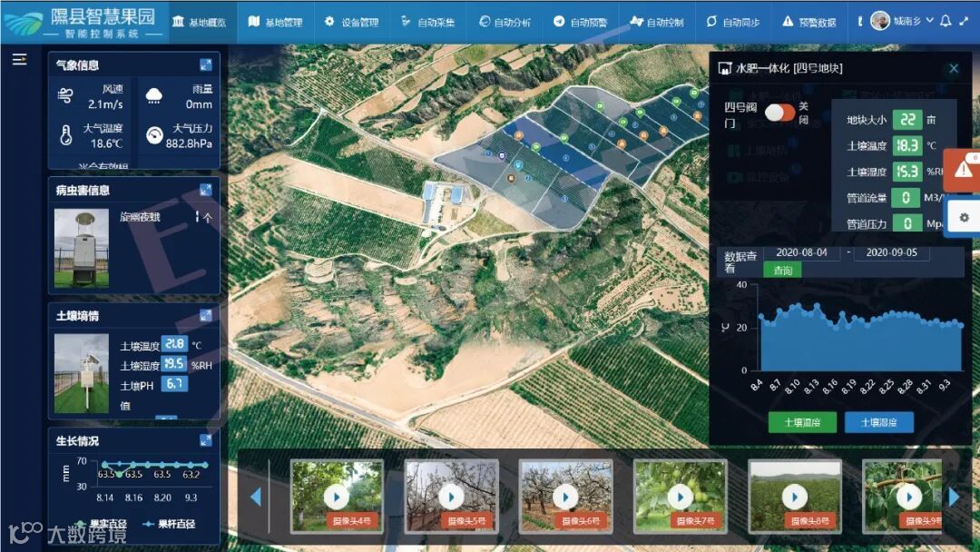Click the air temperature thermometer icon

(x=65, y=135)
